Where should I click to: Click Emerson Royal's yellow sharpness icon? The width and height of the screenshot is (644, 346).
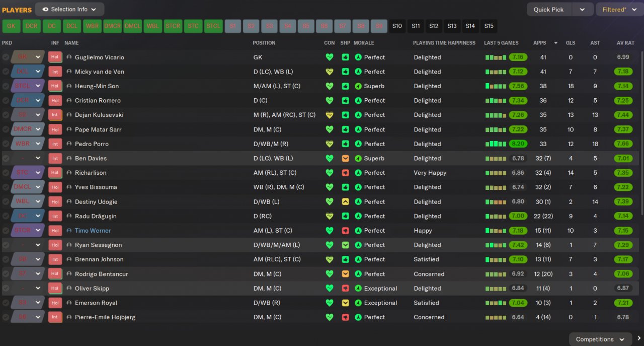click(345, 303)
